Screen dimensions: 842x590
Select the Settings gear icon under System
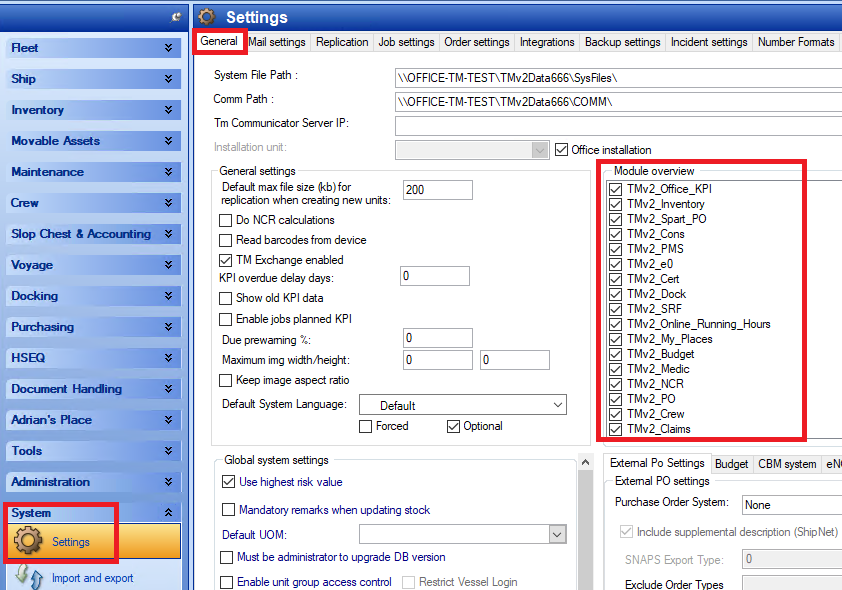pyautogui.click(x=30, y=540)
